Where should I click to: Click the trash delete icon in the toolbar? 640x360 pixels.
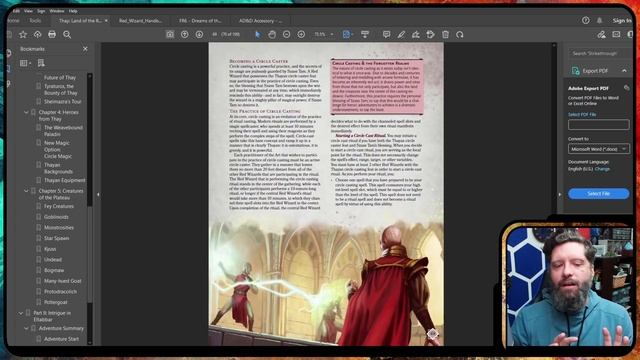click(445, 35)
